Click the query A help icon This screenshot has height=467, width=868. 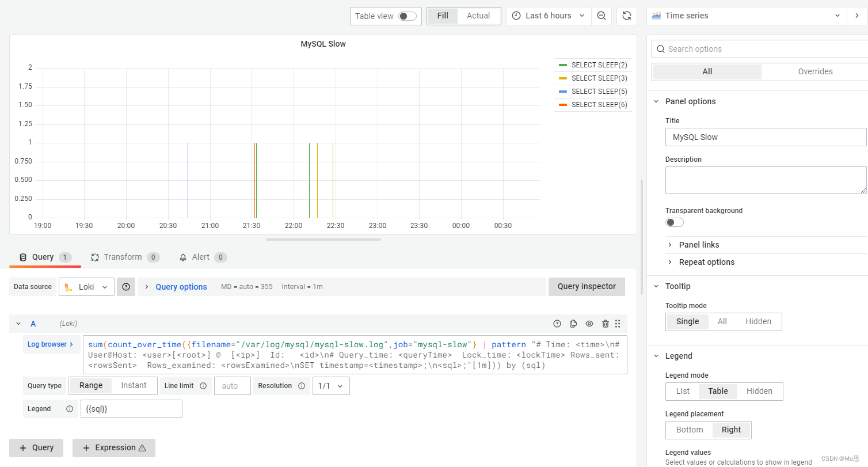pyautogui.click(x=557, y=324)
